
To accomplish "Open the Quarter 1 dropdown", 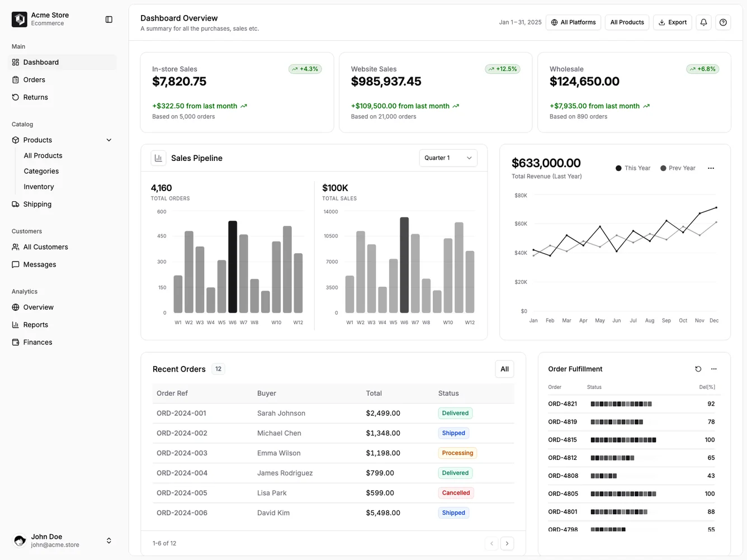I will pos(448,158).
